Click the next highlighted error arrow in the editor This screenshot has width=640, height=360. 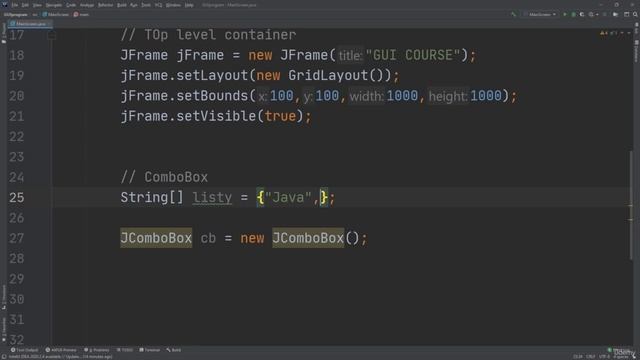[628, 33]
